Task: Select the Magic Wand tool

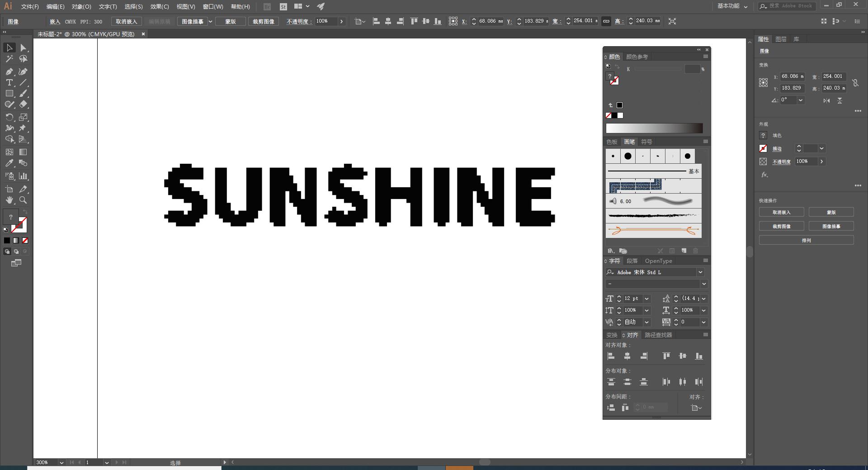Action: point(9,59)
